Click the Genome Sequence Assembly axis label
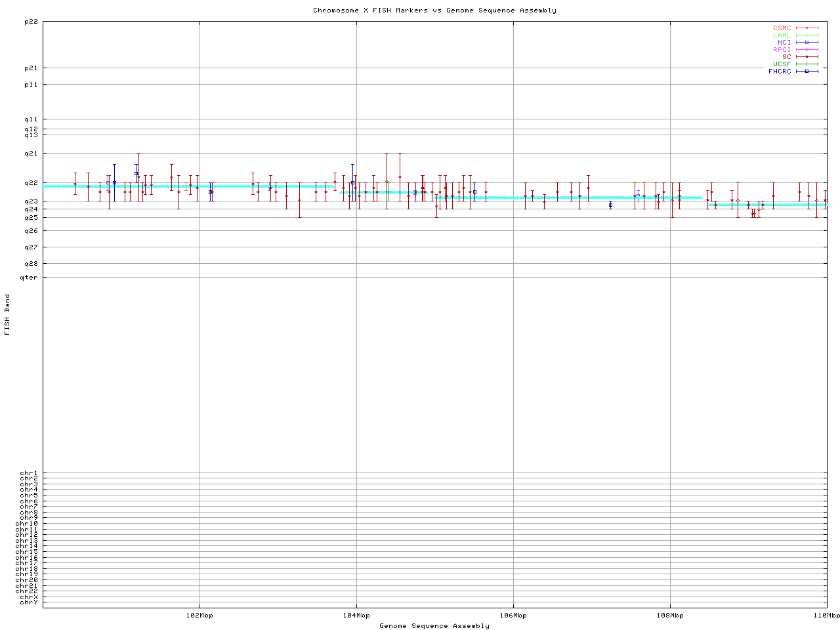 click(434, 626)
